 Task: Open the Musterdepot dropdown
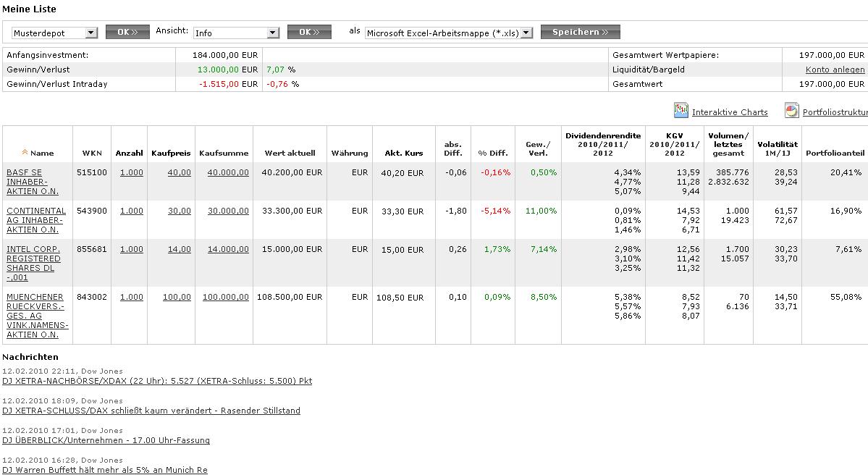[55, 33]
